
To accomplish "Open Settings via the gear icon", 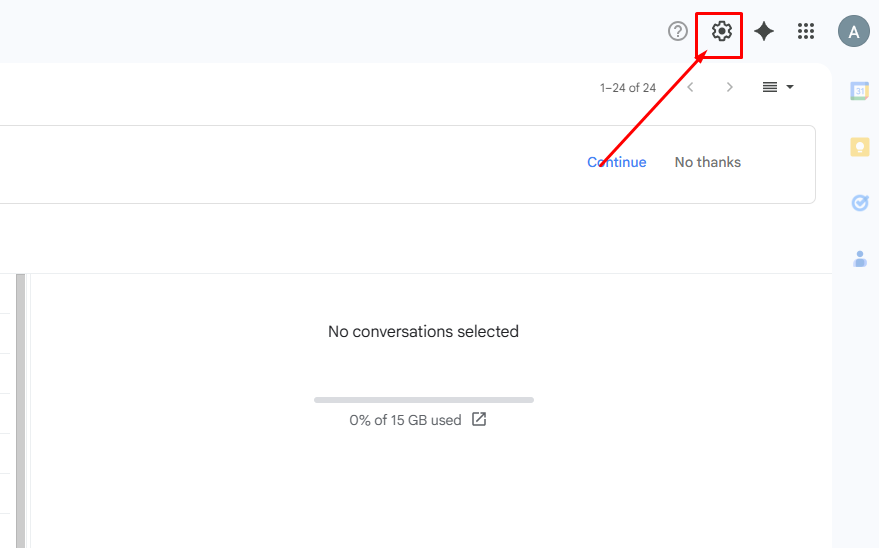I will [x=721, y=31].
